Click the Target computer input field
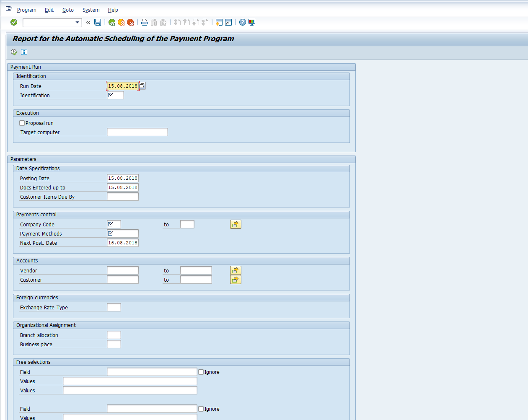The height and width of the screenshot is (420, 528). [137, 132]
